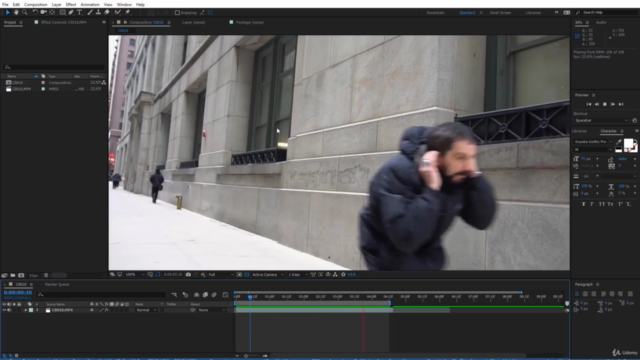Select the Zoom magnifier tool

[x=25, y=13]
